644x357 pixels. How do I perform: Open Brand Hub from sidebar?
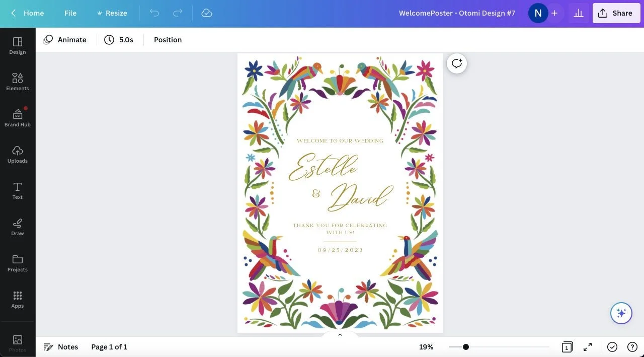pyautogui.click(x=18, y=118)
